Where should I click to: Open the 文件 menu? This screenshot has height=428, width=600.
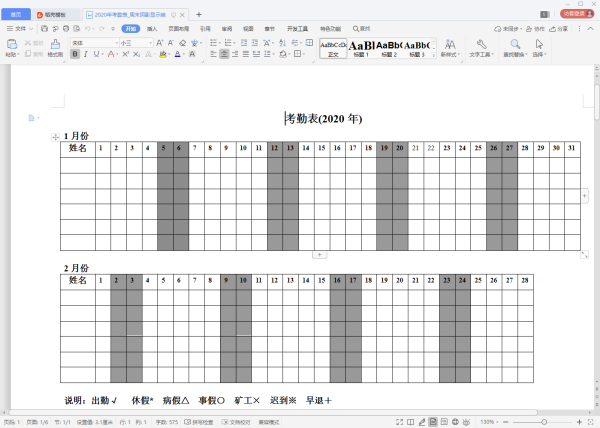(x=20, y=29)
